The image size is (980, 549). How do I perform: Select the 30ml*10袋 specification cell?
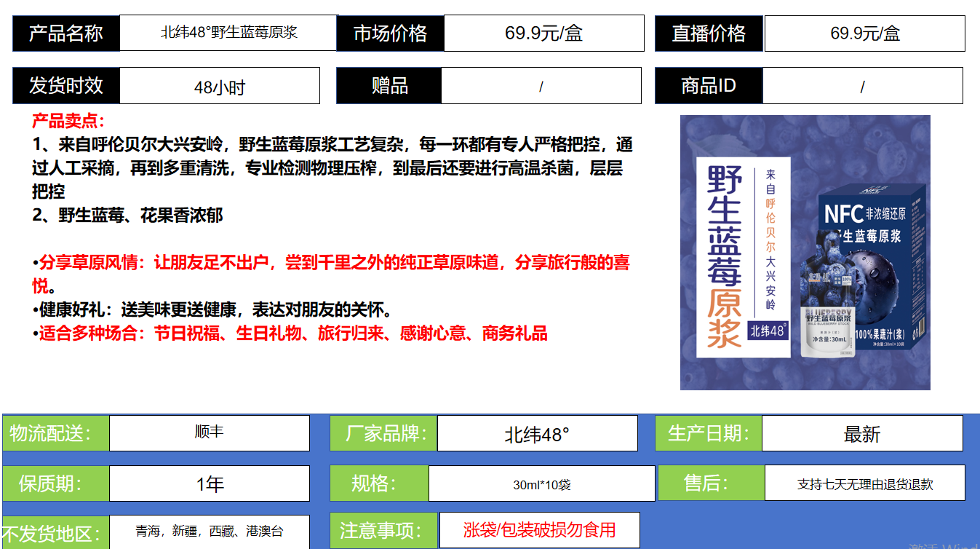coord(541,484)
